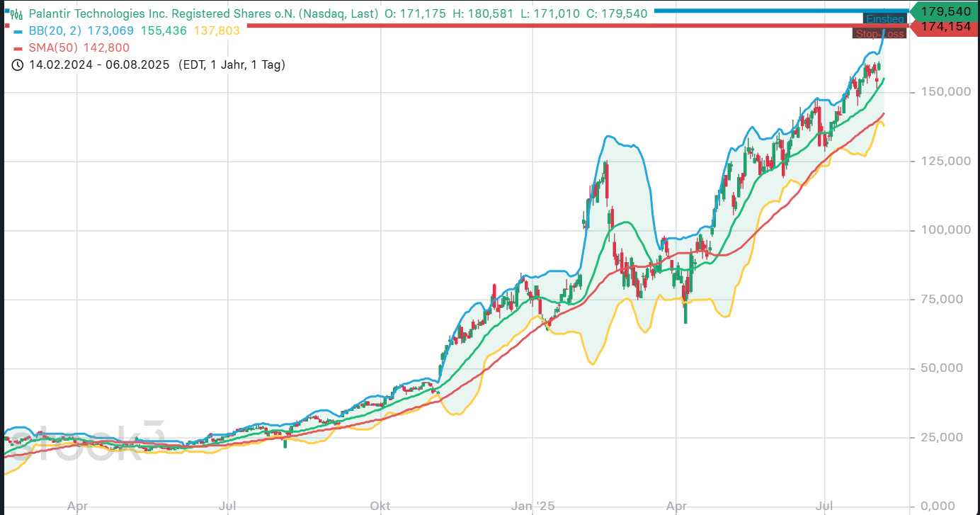The image size is (980, 515).
Task: Click the (EDT, 1 Jahr, 1 Tag) setting
Action: pos(231,64)
